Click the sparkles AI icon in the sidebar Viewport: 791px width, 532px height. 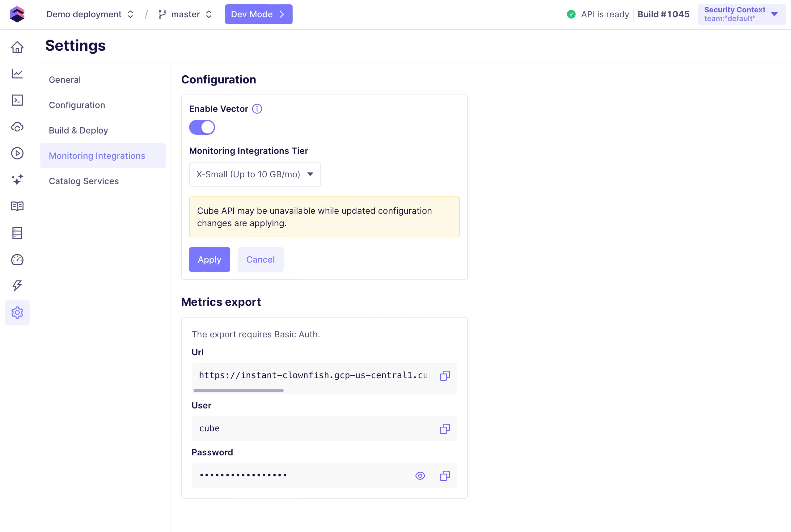(17, 180)
